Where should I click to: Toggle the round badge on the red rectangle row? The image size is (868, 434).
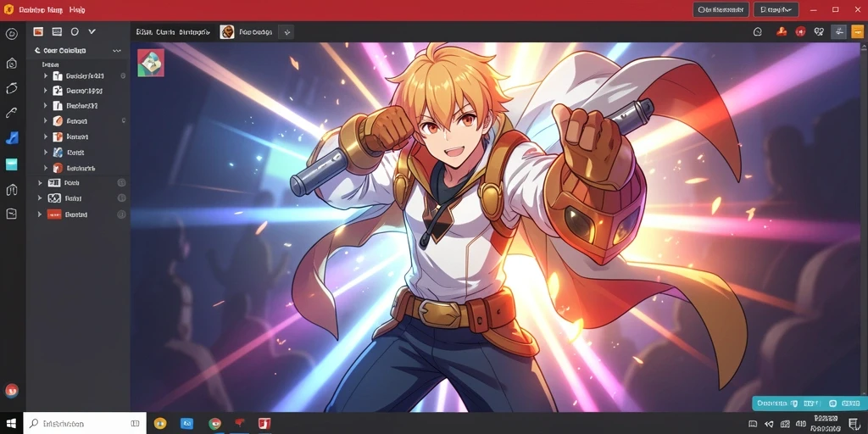click(122, 214)
